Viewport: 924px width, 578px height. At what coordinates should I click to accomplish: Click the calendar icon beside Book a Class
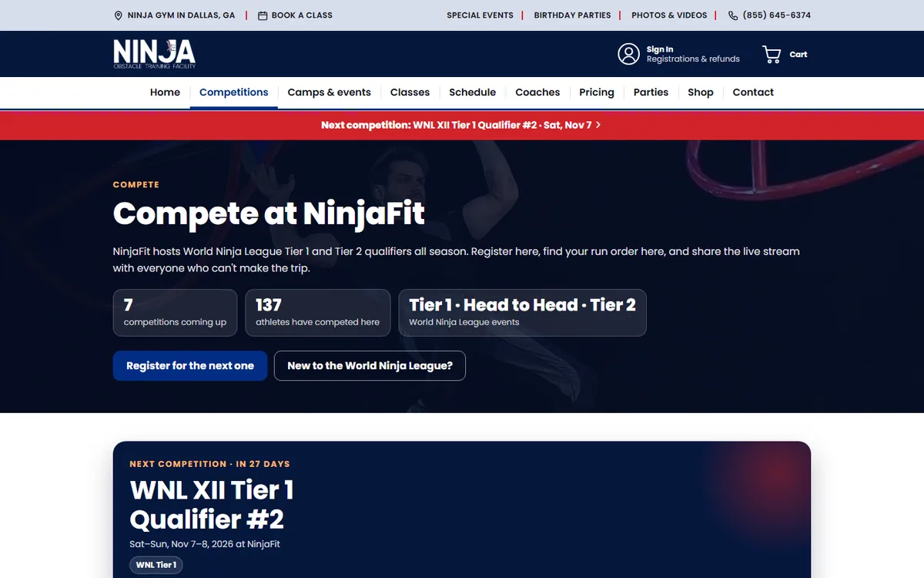point(263,15)
